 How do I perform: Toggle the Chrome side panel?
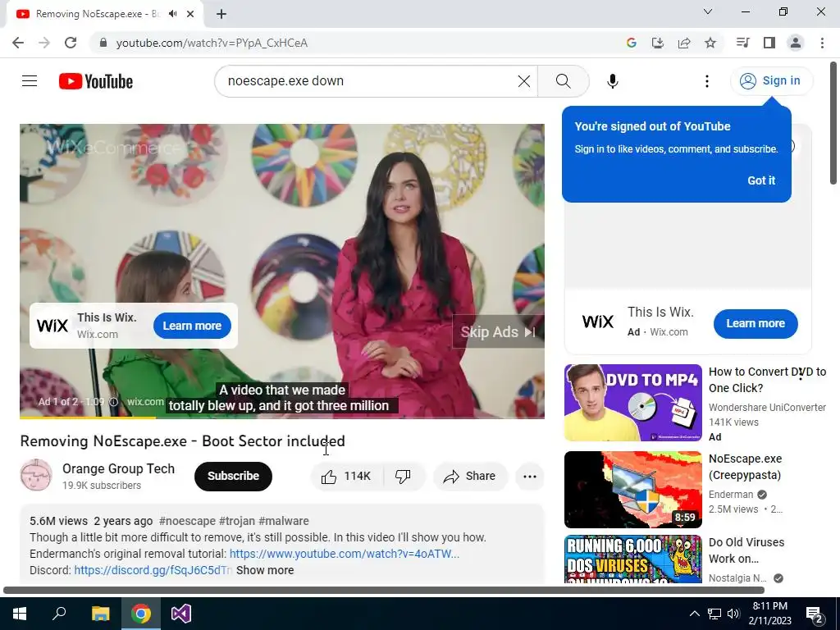tap(769, 43)
